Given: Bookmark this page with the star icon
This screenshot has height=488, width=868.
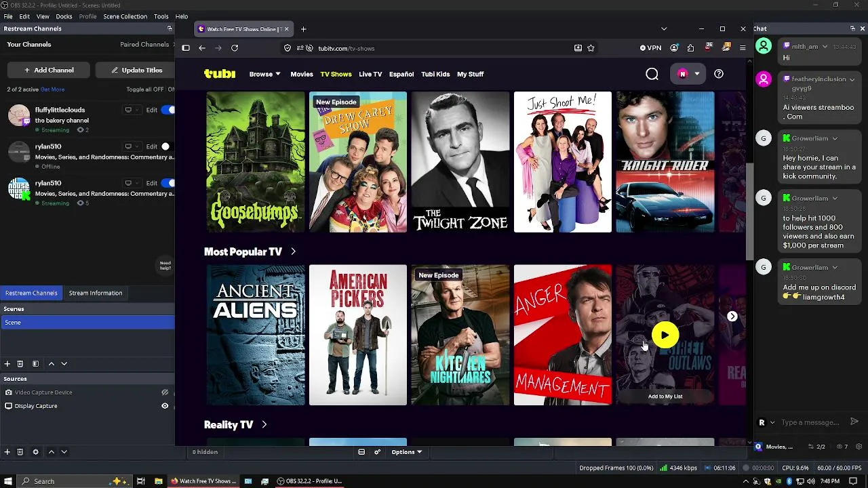Looking at the screenshot, I should coord(591,48).
